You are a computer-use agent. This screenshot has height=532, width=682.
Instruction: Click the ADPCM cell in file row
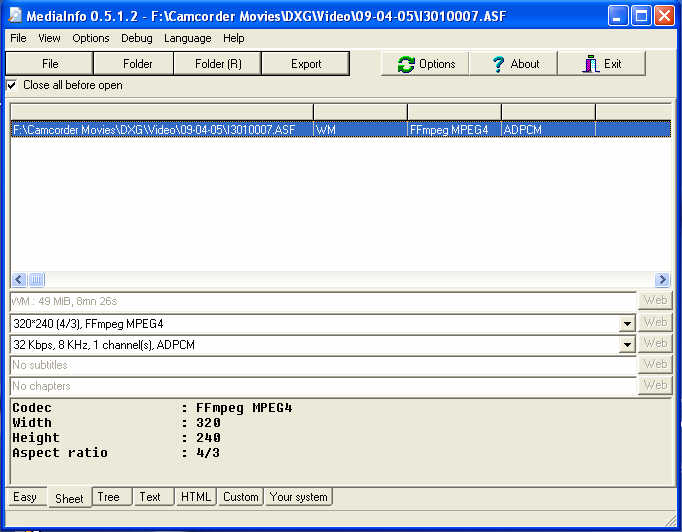[548, 130]
